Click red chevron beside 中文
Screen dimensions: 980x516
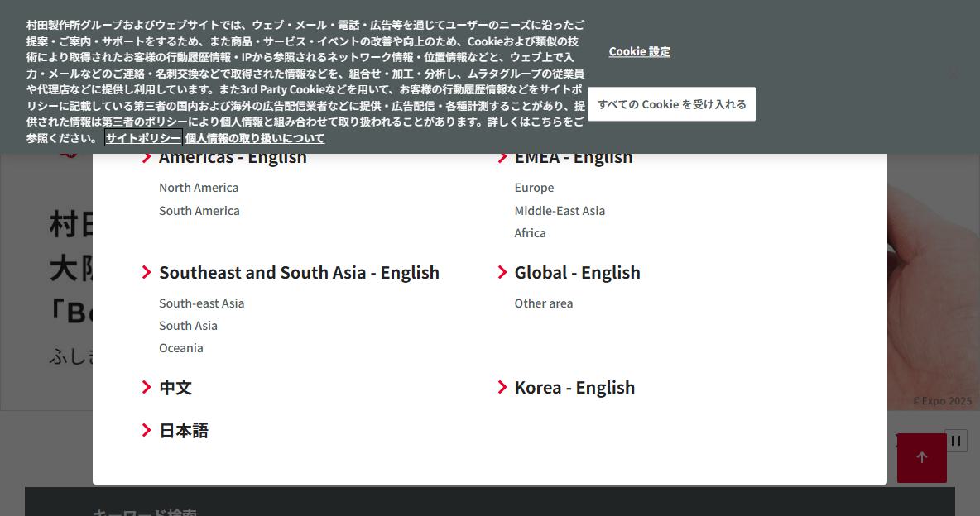point(147,387)
